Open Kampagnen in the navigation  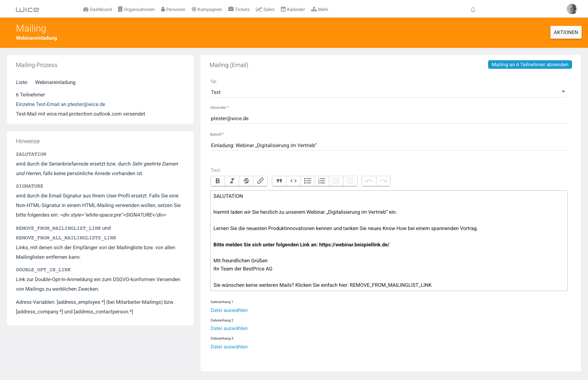(207, 10)
